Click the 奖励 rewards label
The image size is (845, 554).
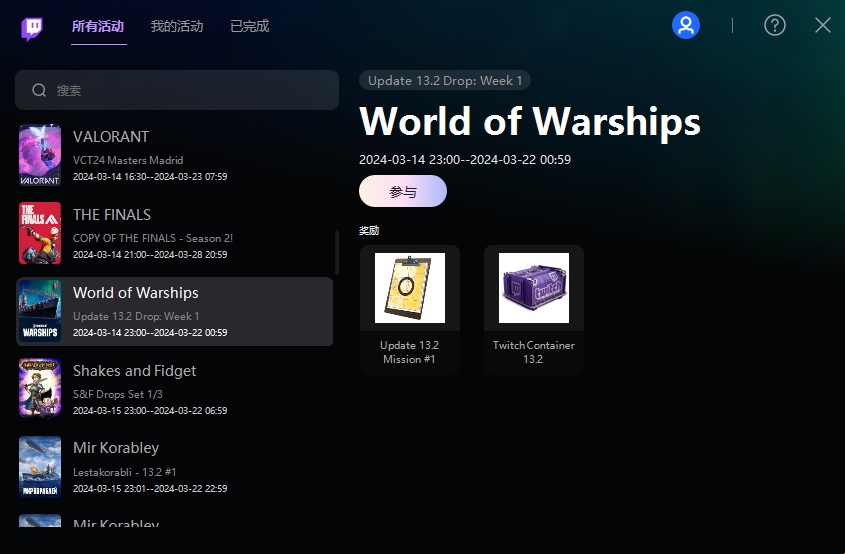click(x=369, y=231)
